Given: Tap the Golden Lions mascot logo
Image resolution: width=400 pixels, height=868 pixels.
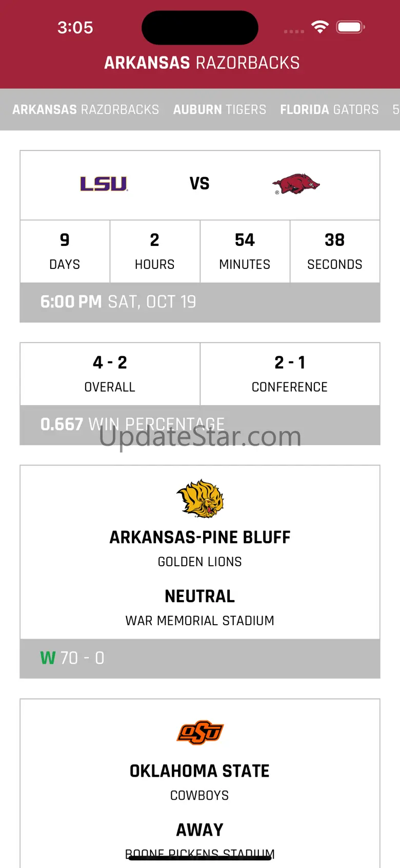Looking at the screenshot, I should point(200,498).
